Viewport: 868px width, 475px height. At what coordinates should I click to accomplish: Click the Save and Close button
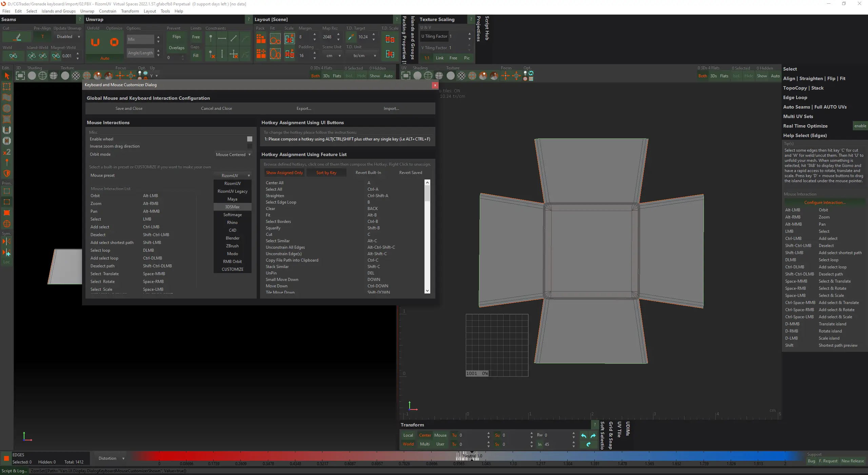tap(129, 109)
